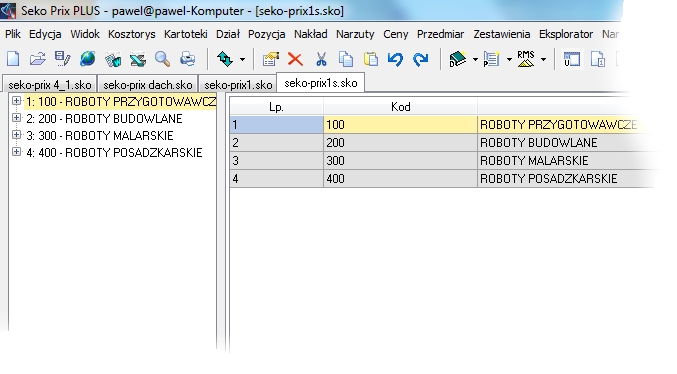Select tree item 1: 100 - ROBOTY PRZYGOTOWAWCZE
The height and width of the screenshot is (374, 677).
click(x=120, y=101)
